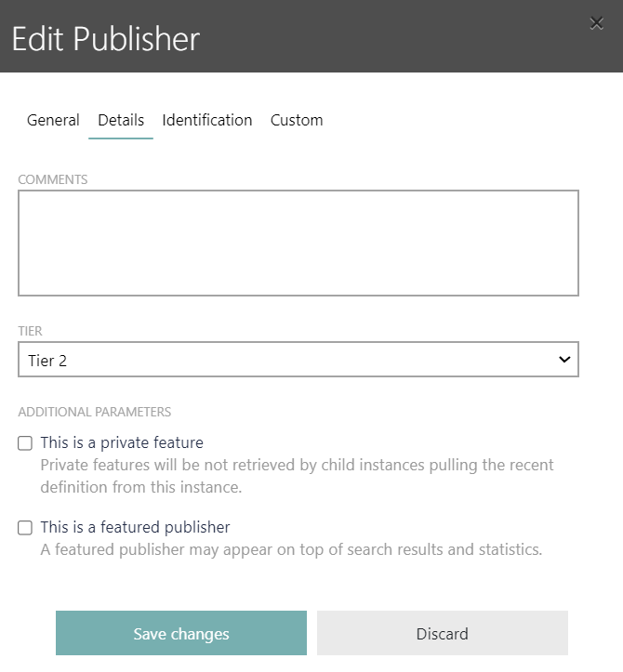Open the Tier dropdown showing Tier 2
Viewport: 623px width, 672px height.
(298, 359)
